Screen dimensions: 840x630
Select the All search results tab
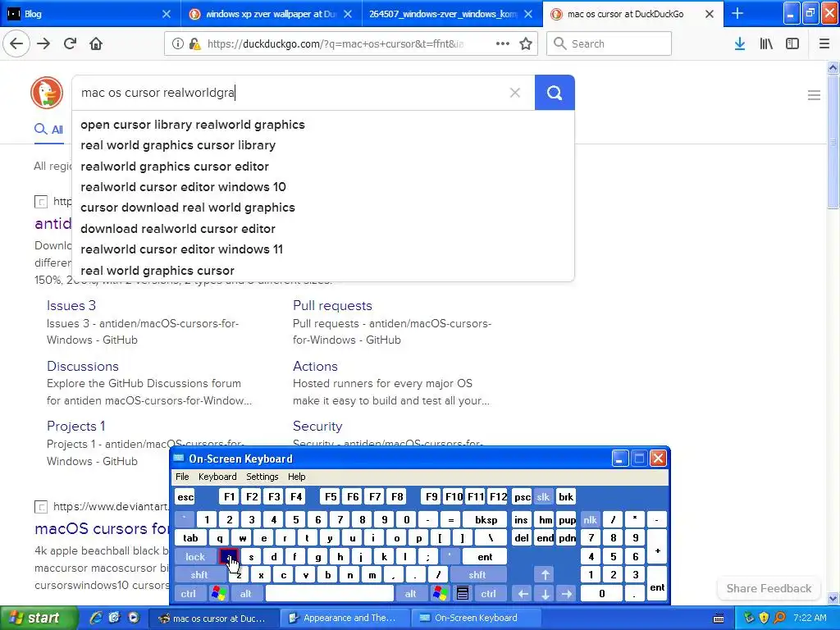(48, 129)
